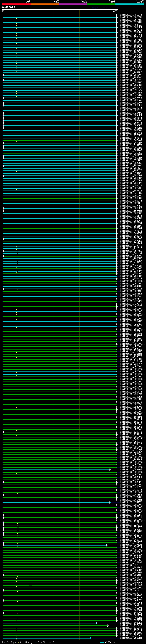Open hit UniRef100_A7R7U1
The image size is (146, 644).
pyautogui.click(x=131, y=22)
